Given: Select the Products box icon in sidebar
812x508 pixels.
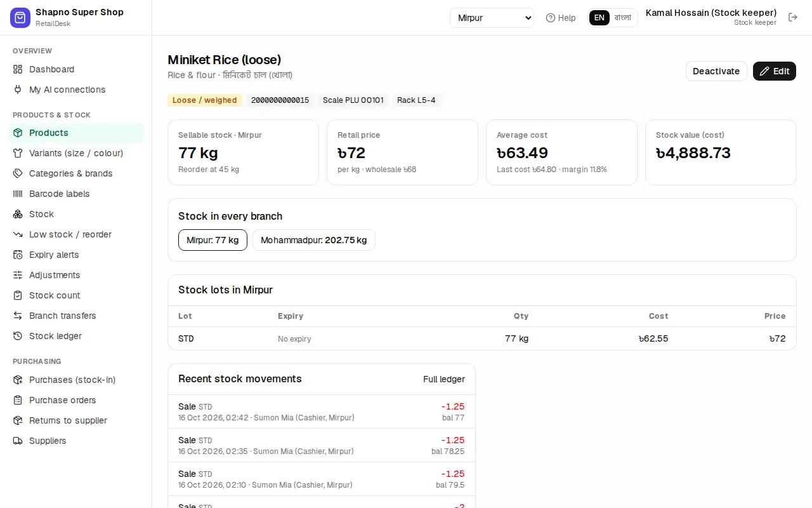Looking at the screenshot, I should (18, 133).
